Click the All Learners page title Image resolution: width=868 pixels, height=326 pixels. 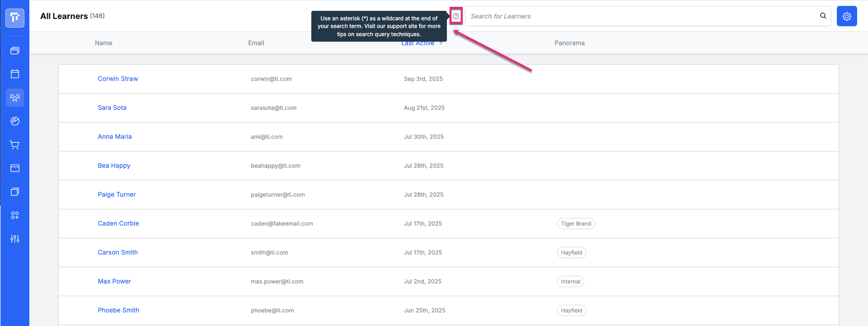(64, 16)
